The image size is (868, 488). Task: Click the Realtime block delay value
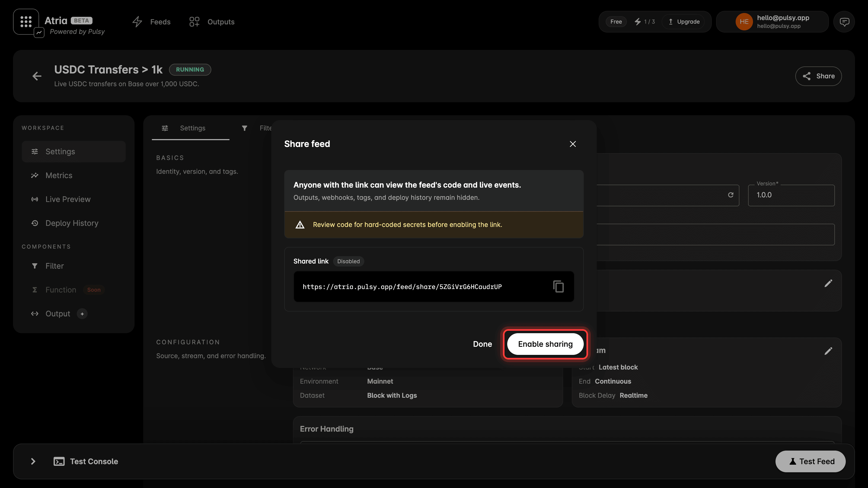click(633, 395)
